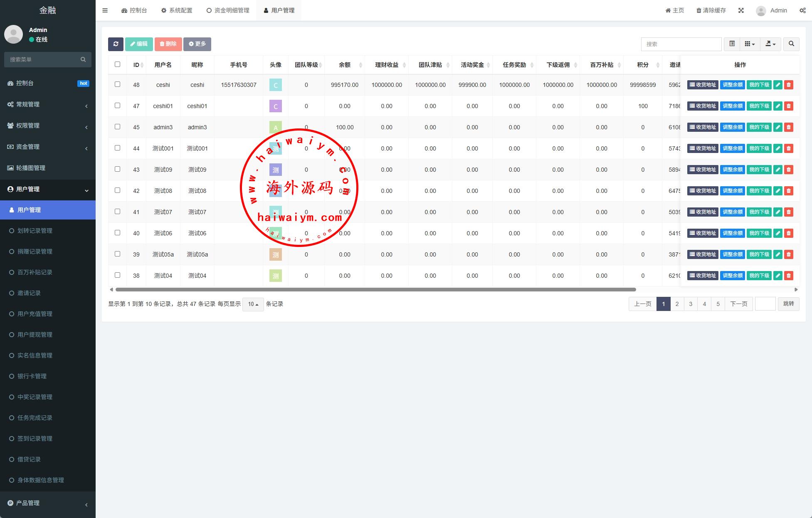Screen dimensions: 812x518
Task: Tick the checkbox for user admin3
Action: point(117,127)
